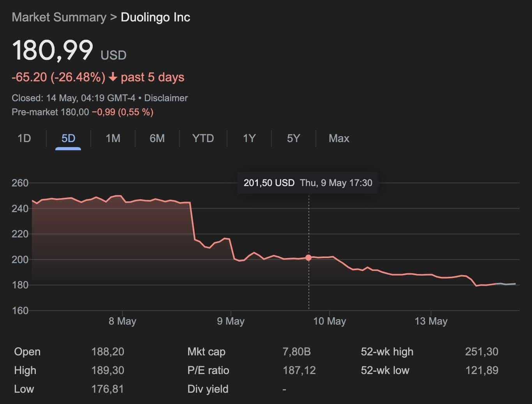Click the gray pre-market line segment
Image resolution: width=532 pixels, height=404 pixels.
point(506,284)
